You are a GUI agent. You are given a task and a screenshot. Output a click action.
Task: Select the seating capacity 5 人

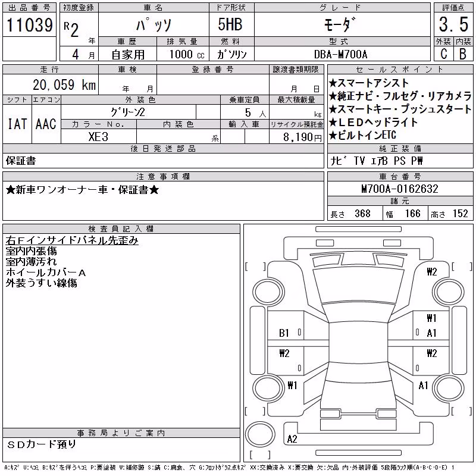click(x=255, y=113)
